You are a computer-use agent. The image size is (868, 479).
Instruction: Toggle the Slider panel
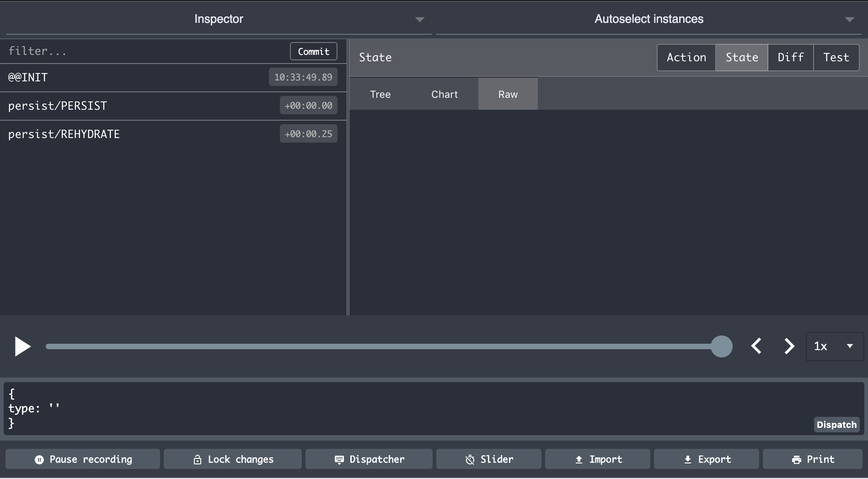(489, 459)
